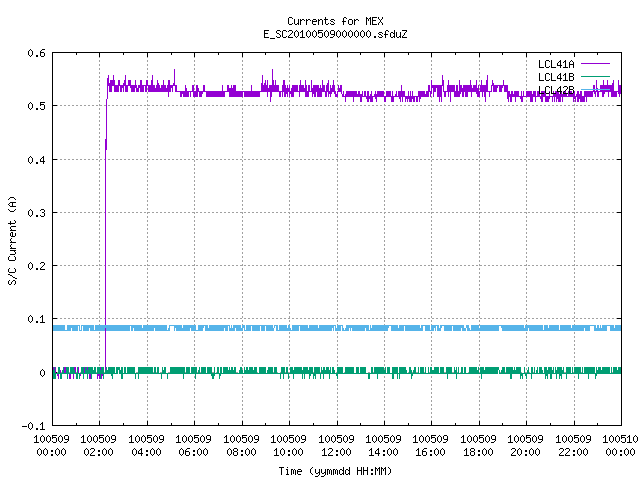Click the blue LCL42B legend line sample
This screenshot has width=640, height=480.
tap(595, 89)
